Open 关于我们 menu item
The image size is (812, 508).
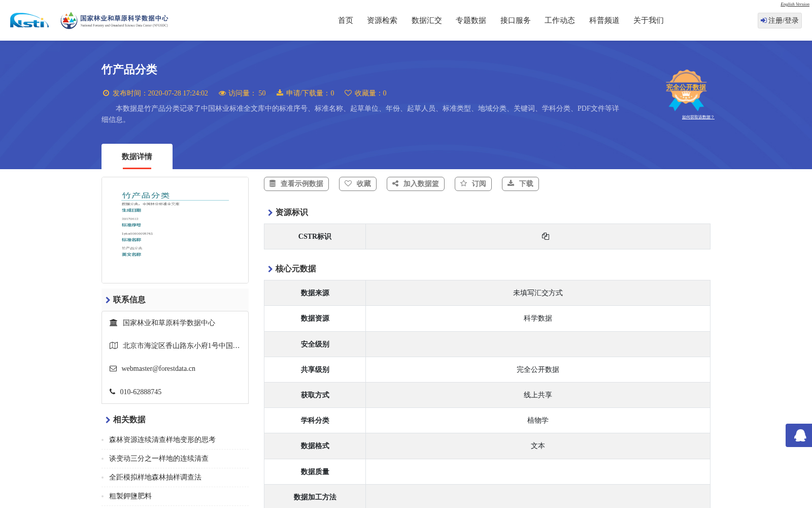649,20
